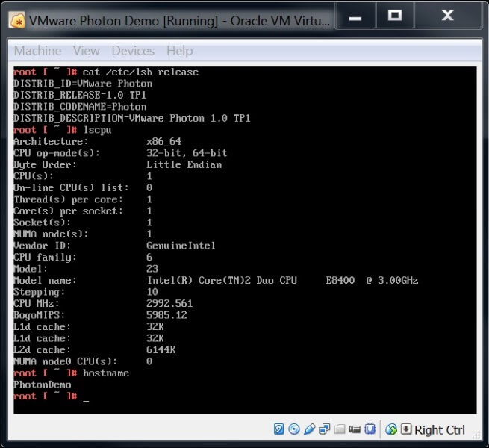The width and height of the screenshot is (489, 448).
Task: Toggle the video capture camera icon
Action: (x=354, y=429)
